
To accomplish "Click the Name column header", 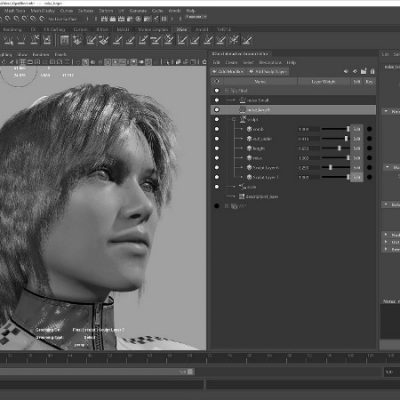I will [x=260, y=81].
